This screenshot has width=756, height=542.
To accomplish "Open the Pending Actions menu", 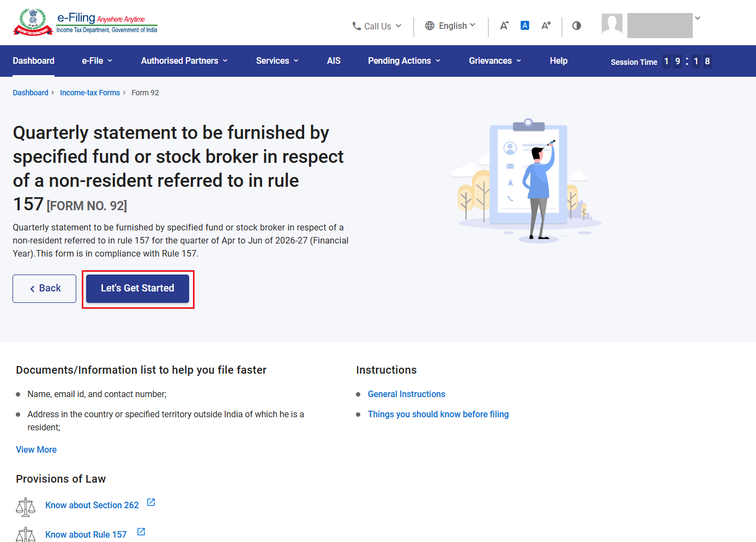I will 404,61.
